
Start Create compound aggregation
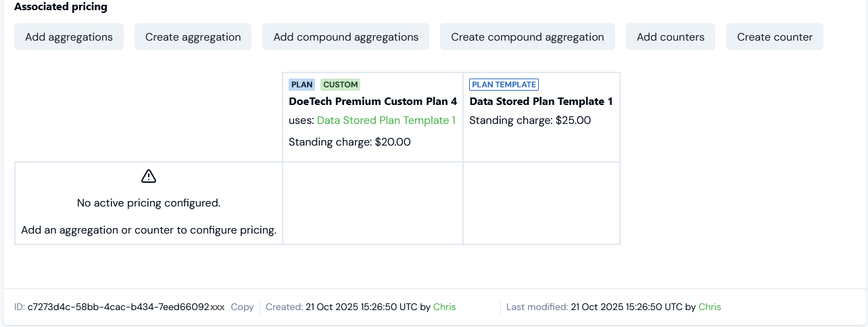pos(527,37)
